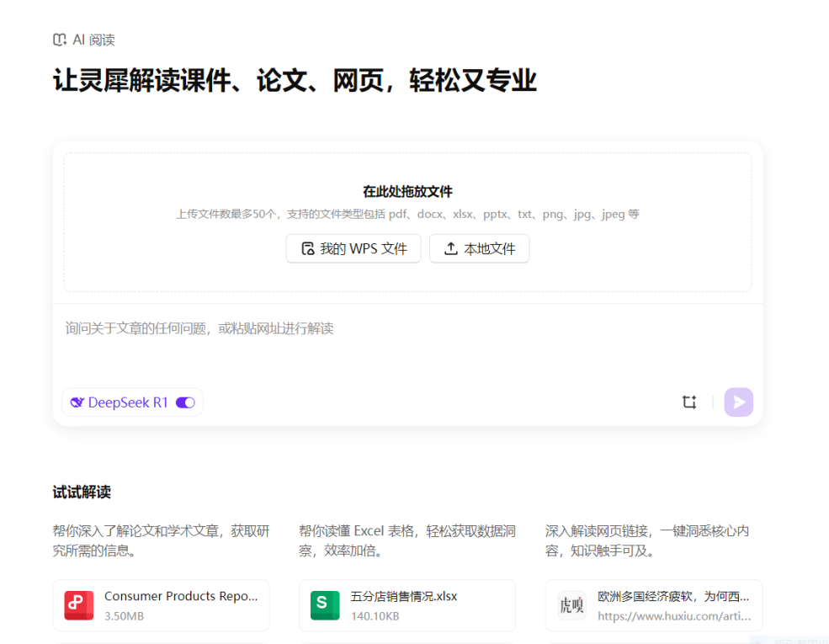This screenshot has width=829, height=644.
Task: Toggle the DeepSeek R1 switch off
Action: [185, 402]
